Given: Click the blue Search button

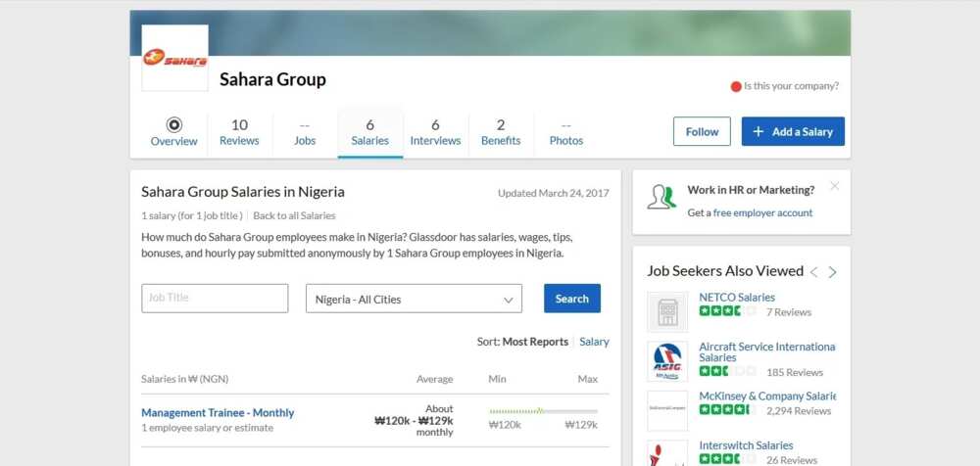Looking at the screenshot, I should pyautogui.click(x=572, y=299).
